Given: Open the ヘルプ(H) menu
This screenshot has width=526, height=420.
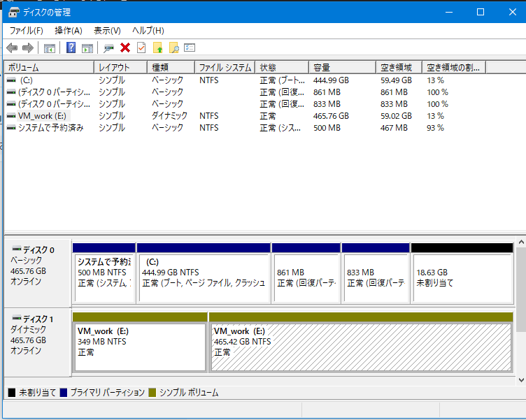Looking at the screenshot, I should point(148,31).
